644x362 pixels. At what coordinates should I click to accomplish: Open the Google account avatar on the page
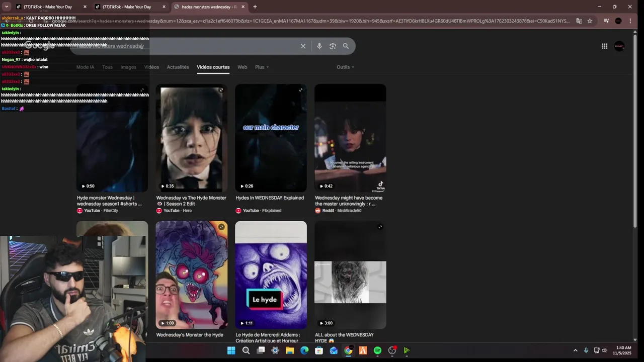coord(619,46)
